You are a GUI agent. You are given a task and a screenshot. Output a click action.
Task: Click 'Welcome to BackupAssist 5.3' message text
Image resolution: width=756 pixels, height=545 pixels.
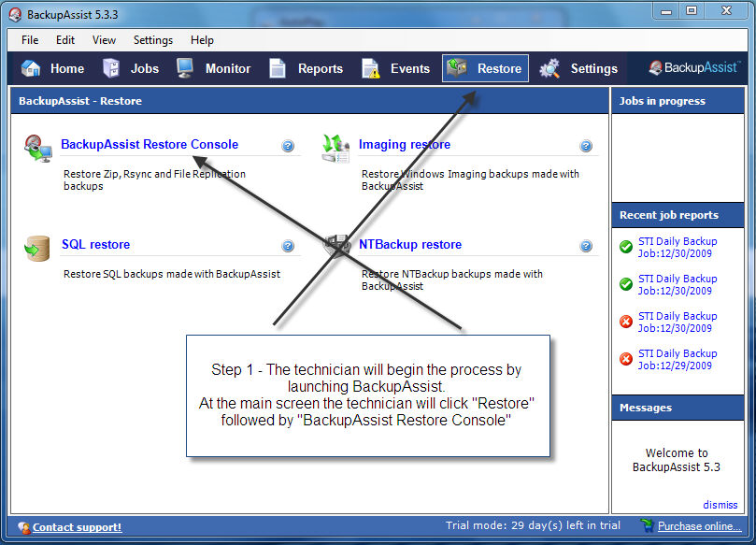(x=677, y=460)
